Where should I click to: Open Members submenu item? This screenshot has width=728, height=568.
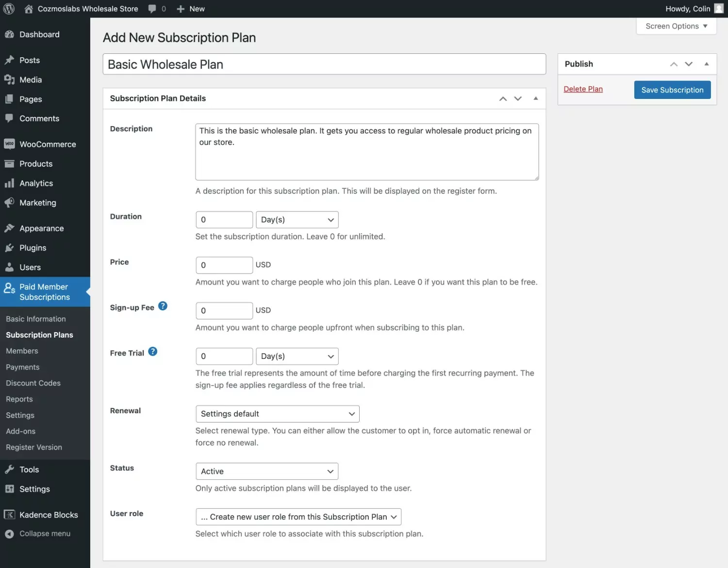[22, 351]
